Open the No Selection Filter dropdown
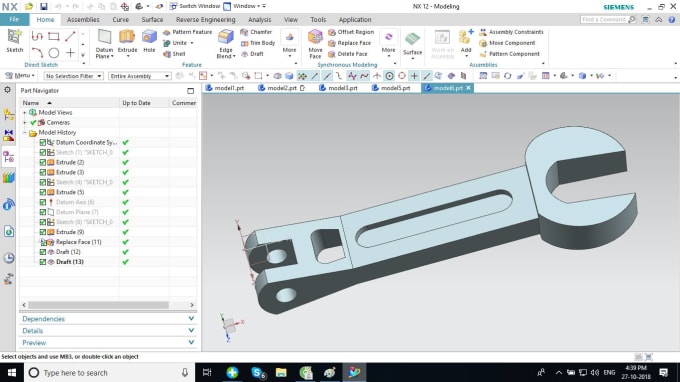 (73, 76)
